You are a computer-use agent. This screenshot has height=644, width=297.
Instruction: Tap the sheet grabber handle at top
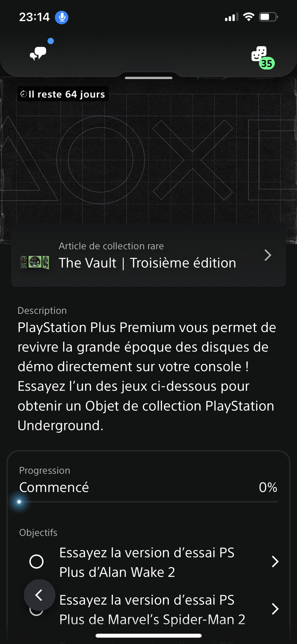149,78
